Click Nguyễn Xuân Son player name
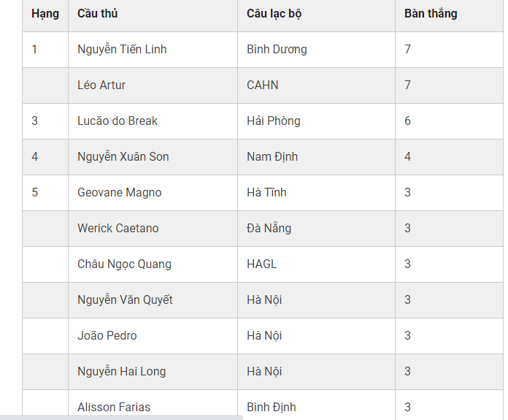Image resolution: width=508 pixels, height=420 pixels. pos(123,157)
